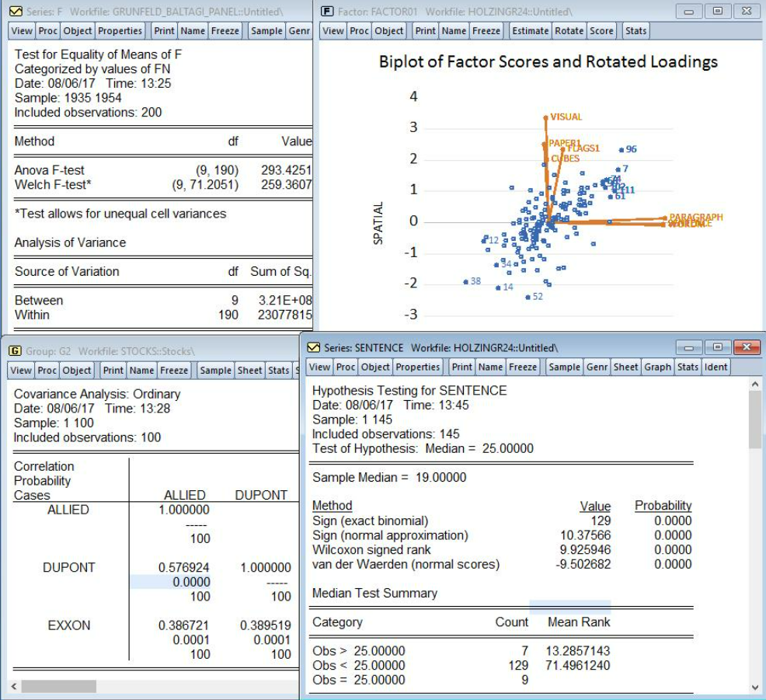The image size is (766, 700).
Task: Click Ident button in Series SENTENCE toolbar
Action: point(716,367)
